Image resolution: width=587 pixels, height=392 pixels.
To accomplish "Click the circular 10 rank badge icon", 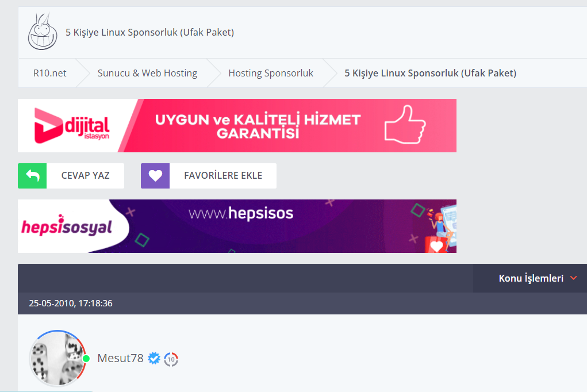I will 171,359.
